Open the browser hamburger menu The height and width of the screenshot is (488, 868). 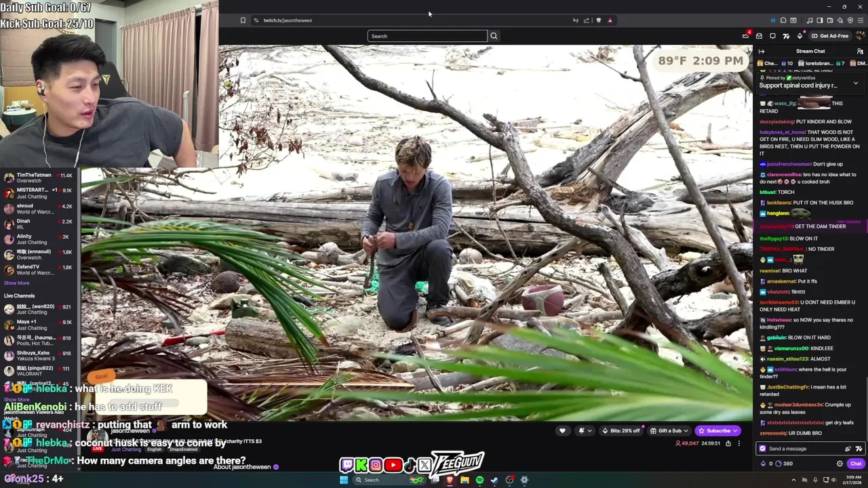coord(860,20)
